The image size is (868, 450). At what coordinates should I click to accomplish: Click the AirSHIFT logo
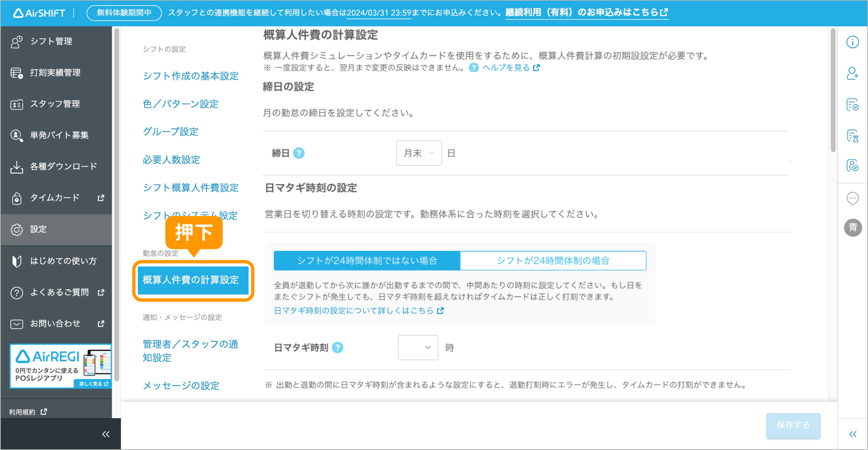coord(39,13)
